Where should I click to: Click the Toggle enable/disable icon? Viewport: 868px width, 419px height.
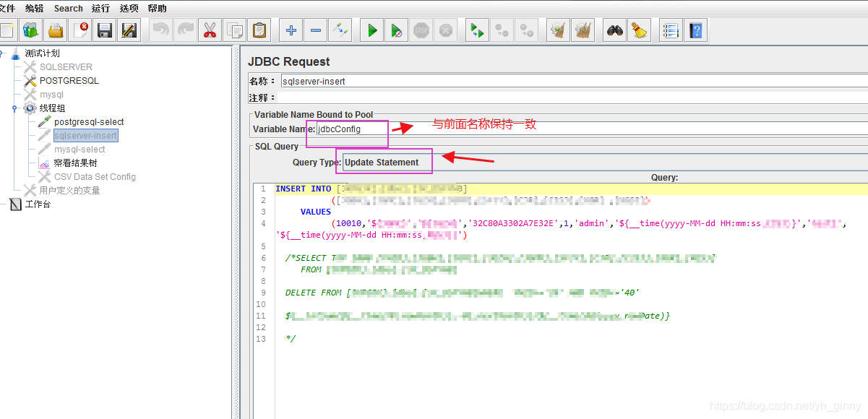[340, 30]
